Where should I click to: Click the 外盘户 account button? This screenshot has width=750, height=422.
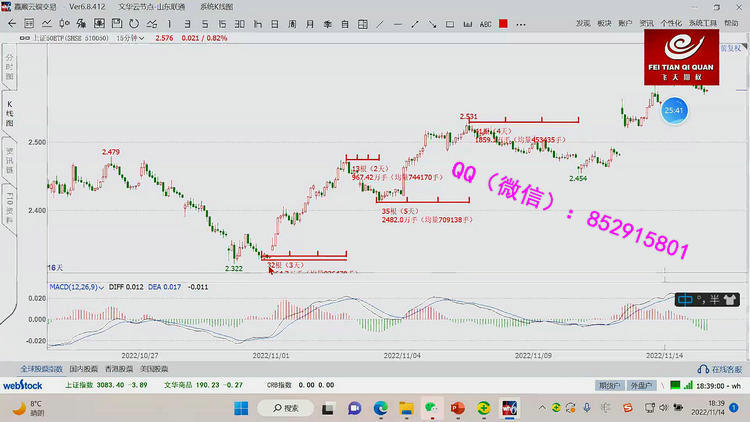coord(640,384)
